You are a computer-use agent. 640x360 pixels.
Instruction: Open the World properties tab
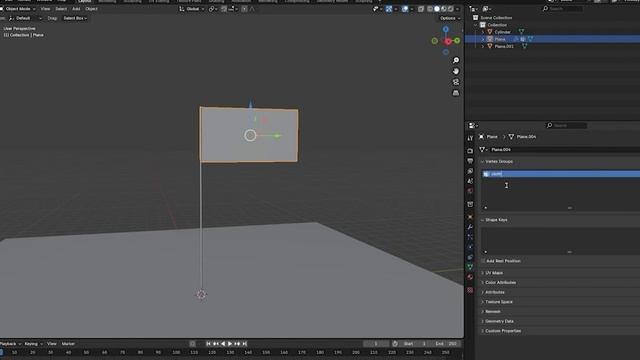click(x=470, y=191)
